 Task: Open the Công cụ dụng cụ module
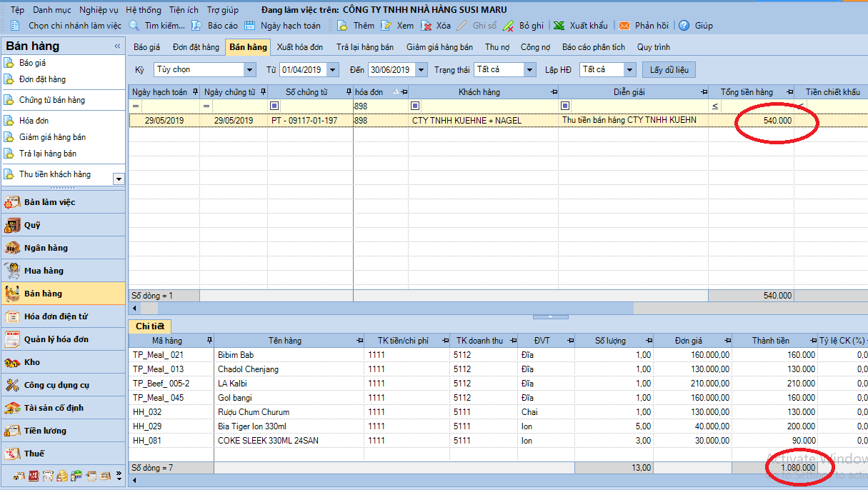(x=63, y=385)
